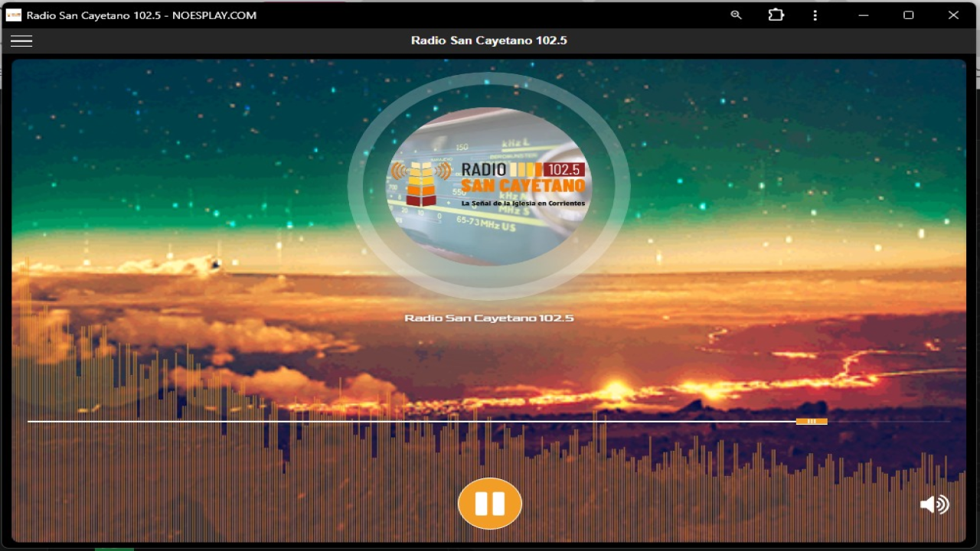Open the three-dot app options menu
The width and height of the screenshot is (980, 551).
(815, 15)
